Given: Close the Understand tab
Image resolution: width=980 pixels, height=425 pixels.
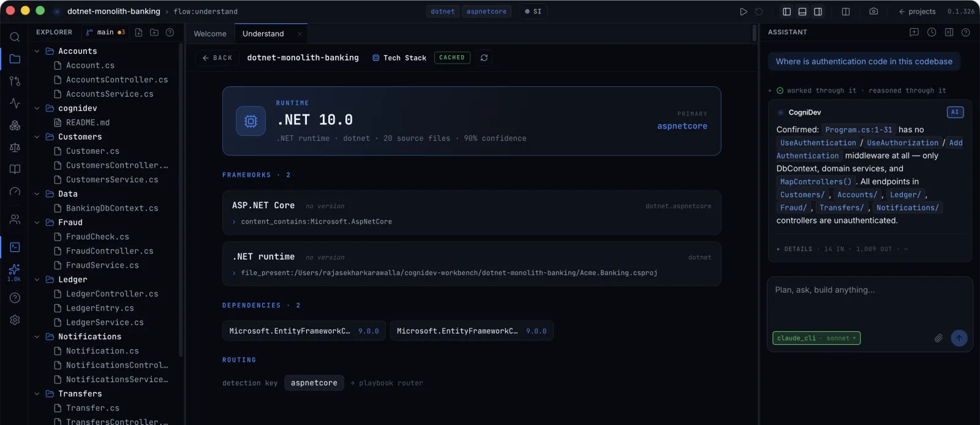Looking at the screenshot, I should click(x=300, y=34).
